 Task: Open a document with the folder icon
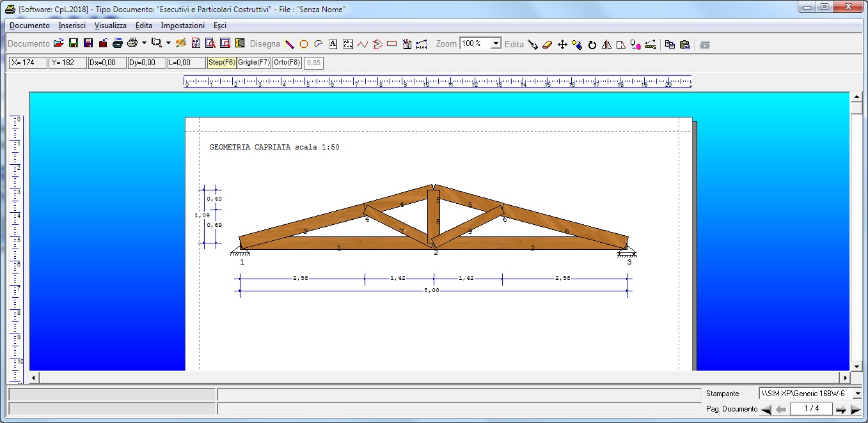point(59,44)
